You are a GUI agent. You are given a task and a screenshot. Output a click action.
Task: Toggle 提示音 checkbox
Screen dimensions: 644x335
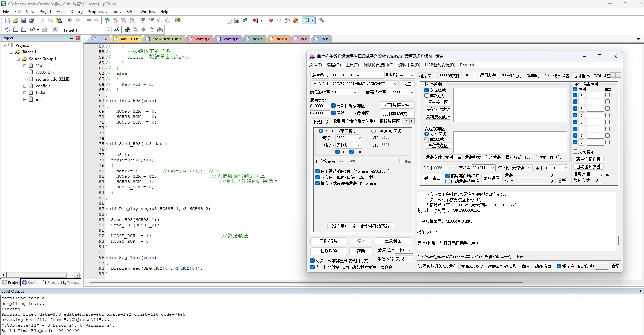[x=559, y=266]
